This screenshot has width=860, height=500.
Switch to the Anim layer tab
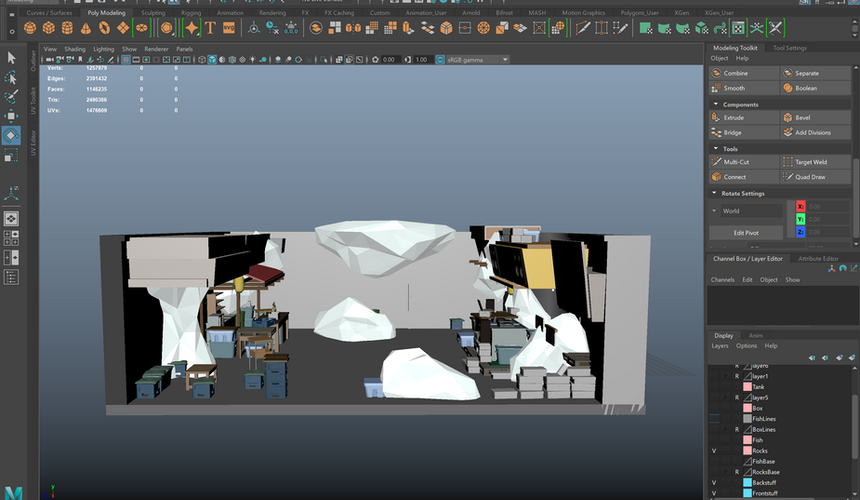[x=756, y=336]
